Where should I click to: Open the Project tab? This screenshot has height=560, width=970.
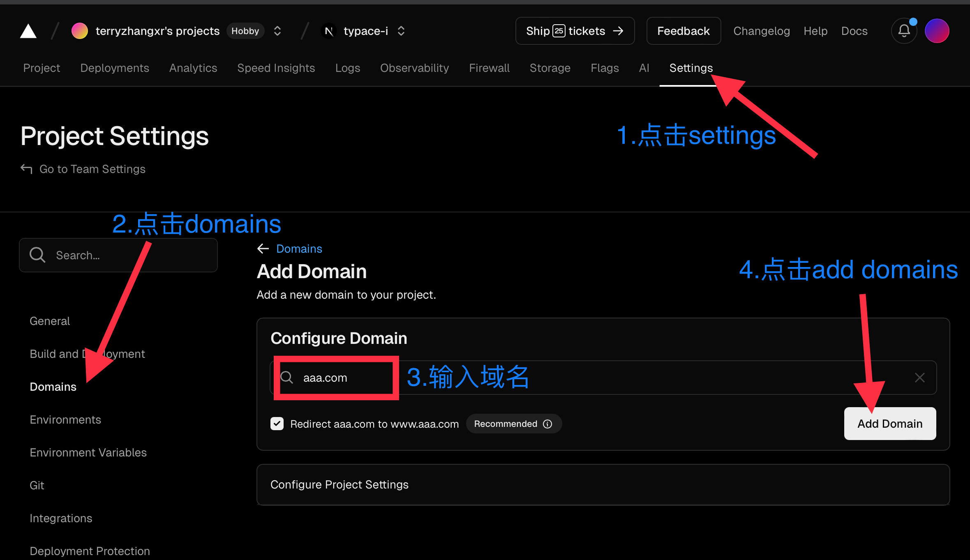point(42,68)
